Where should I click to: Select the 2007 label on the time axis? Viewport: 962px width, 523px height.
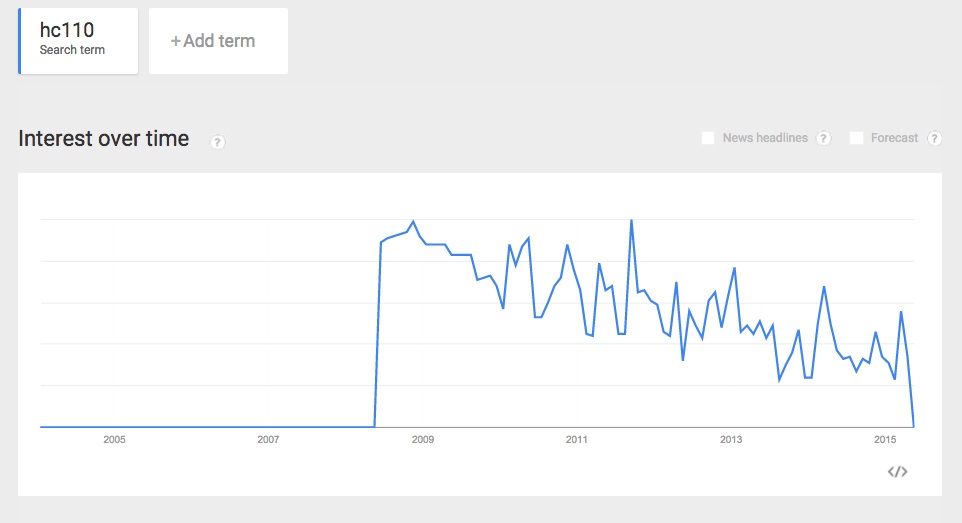coord(268,440)
